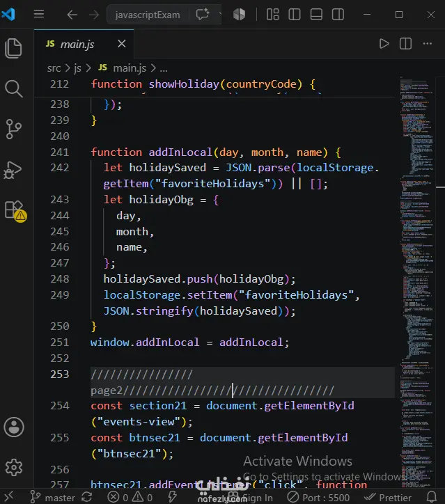
Task: Click the lightning bolt status icon
Action: [x=173, y=497]
